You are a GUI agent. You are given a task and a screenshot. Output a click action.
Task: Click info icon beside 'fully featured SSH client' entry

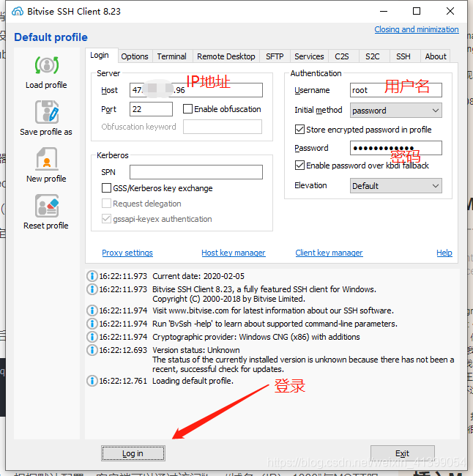pyautogui.click(x=92, y=289)
